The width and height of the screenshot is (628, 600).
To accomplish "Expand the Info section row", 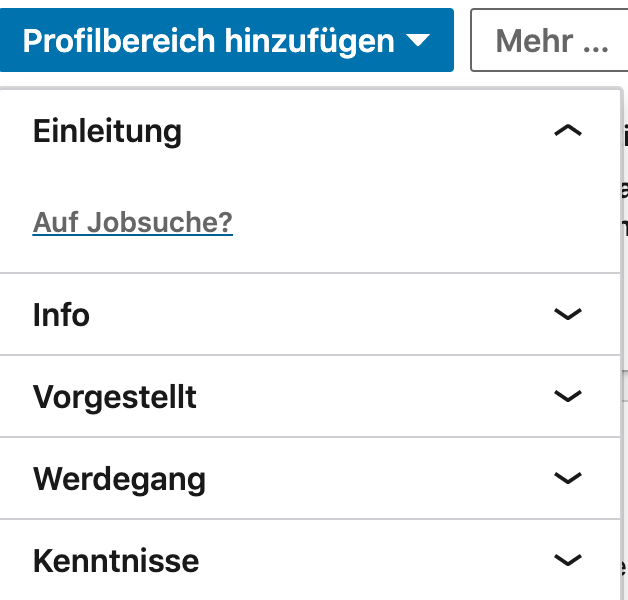I will tap(310, 314).
